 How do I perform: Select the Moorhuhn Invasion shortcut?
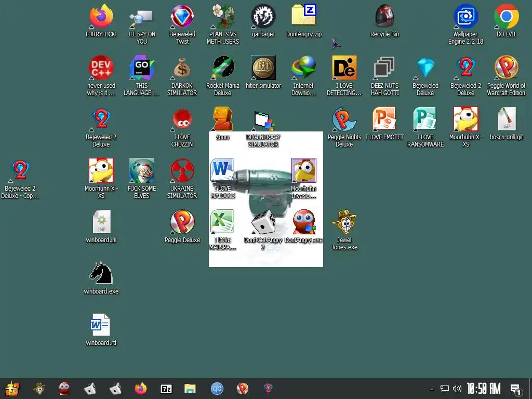click(x=303, y=179)
